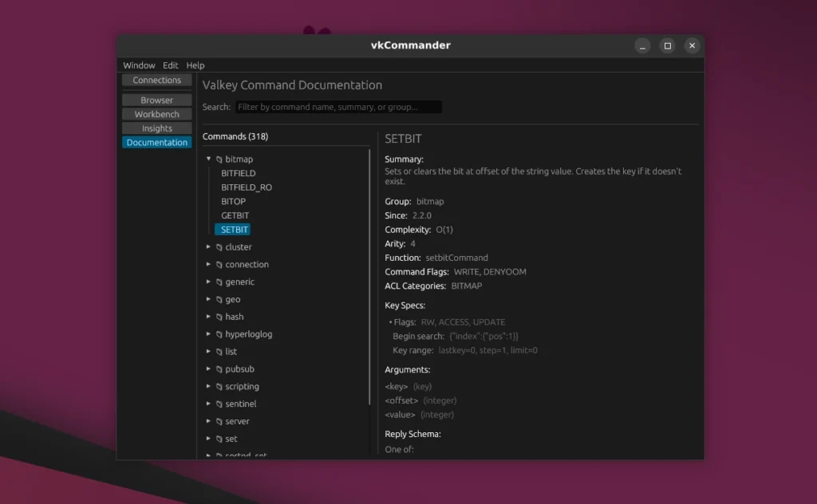The width and height of the screenshot is (817, 504).
Task: Expand the scripting command group
Action: tap(210, 386)
